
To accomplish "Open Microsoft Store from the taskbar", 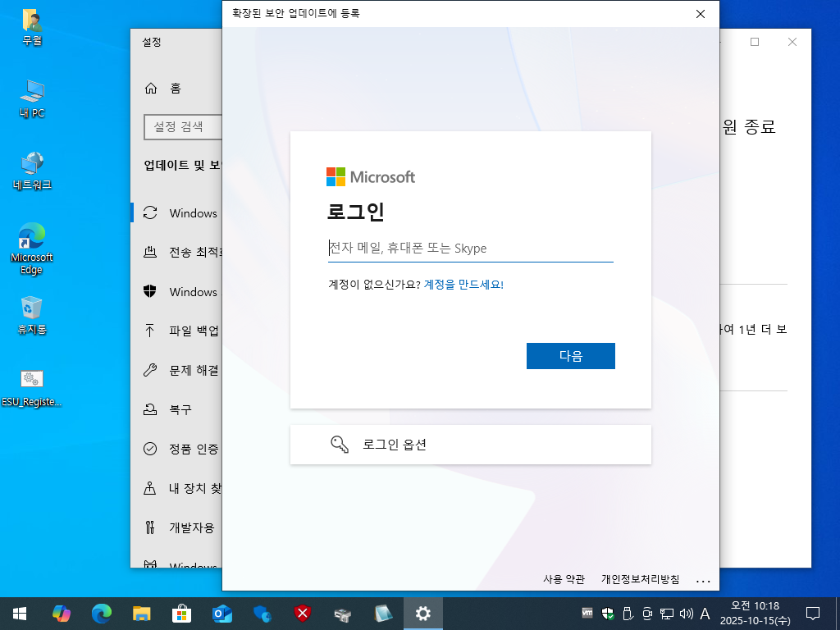I will pyautogui.click(x=181, y=614).
